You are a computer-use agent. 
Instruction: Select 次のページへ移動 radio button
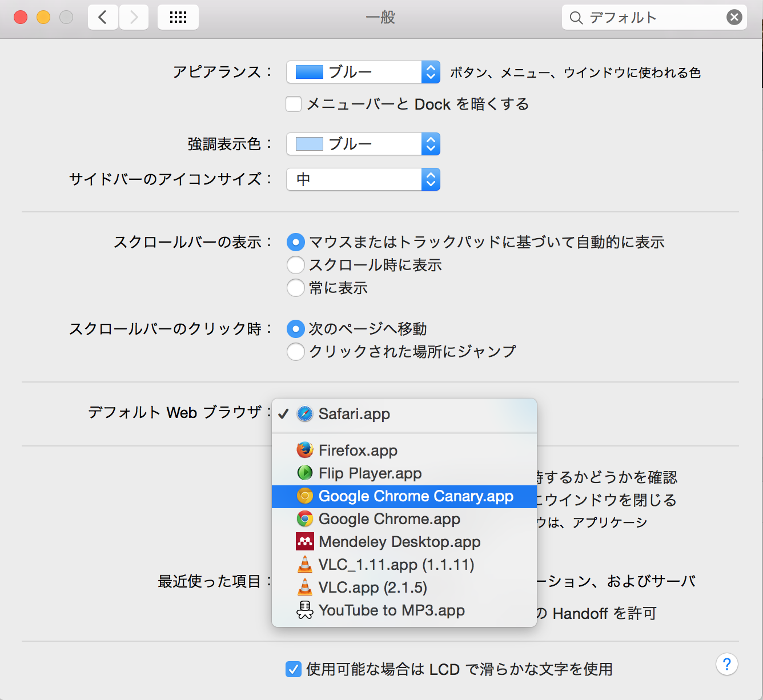pyautogui.click(x=295, y=329)
